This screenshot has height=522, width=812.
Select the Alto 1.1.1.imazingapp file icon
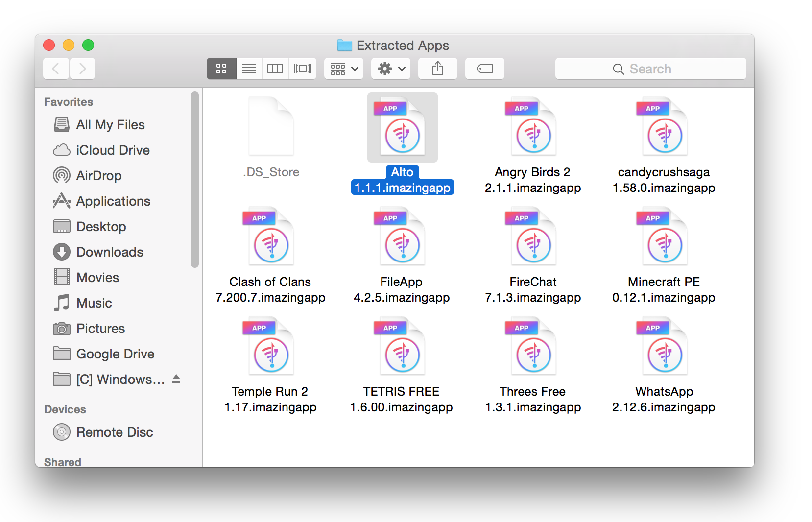(x=403, y=127)
